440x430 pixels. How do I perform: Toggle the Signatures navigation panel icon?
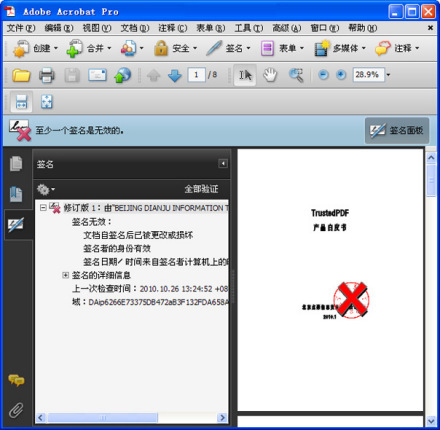(16, 224)
